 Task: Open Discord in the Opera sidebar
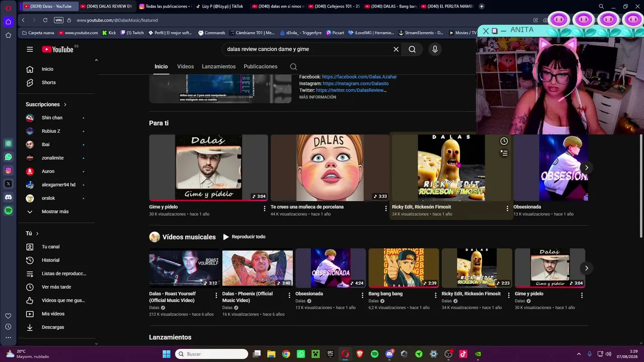[x=8, y=198]
